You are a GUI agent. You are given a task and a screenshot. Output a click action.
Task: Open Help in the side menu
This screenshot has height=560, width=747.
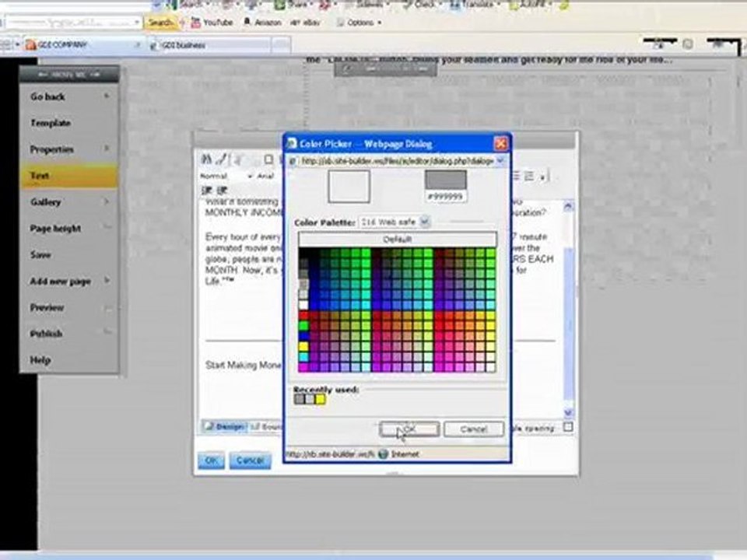tap(69, 360)
